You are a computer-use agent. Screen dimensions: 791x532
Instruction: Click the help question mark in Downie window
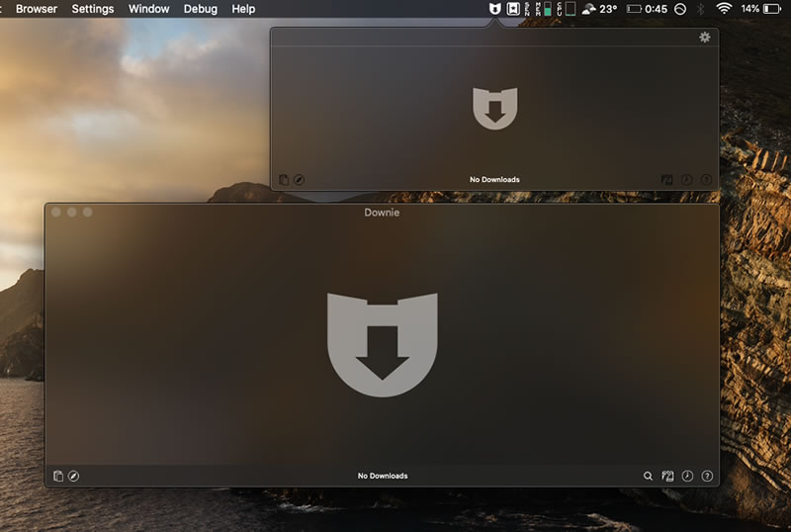707,476
